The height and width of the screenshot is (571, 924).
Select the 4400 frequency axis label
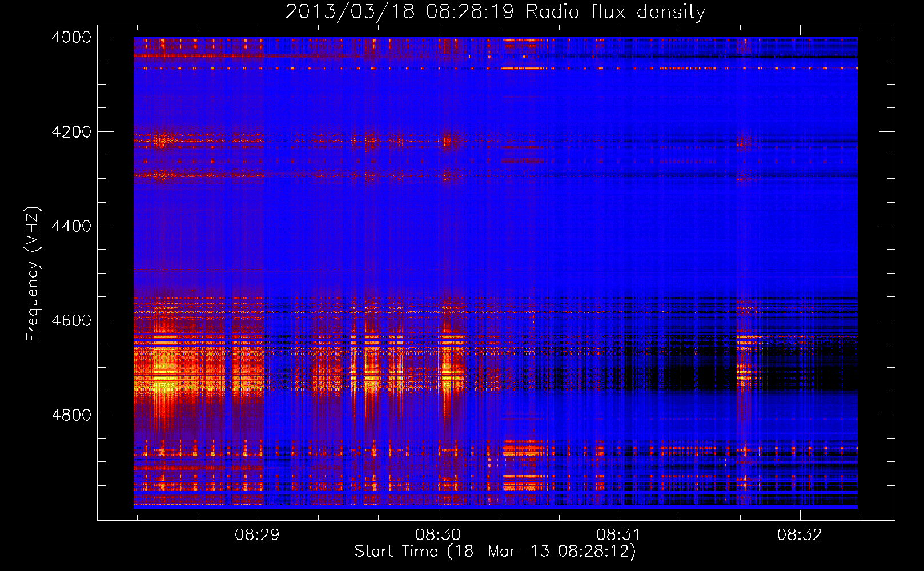pos(71,226)
